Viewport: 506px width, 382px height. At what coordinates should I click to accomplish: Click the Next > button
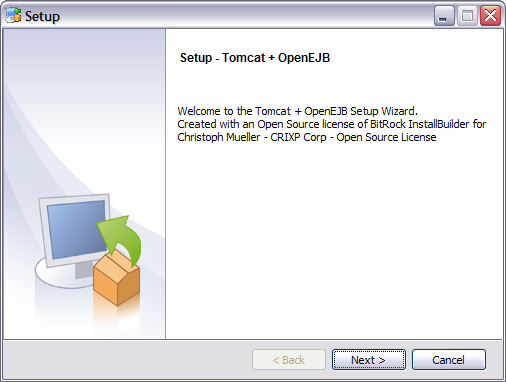point(369,360)
